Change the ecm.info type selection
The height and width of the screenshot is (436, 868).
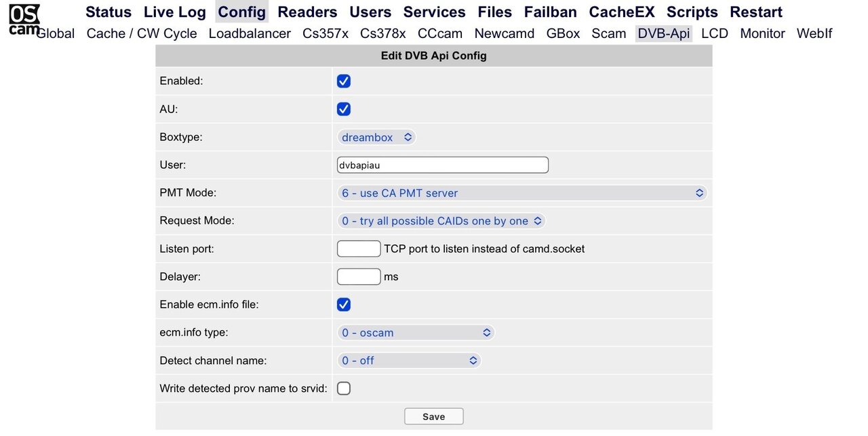pyautogui.click(x=416, y=333)
